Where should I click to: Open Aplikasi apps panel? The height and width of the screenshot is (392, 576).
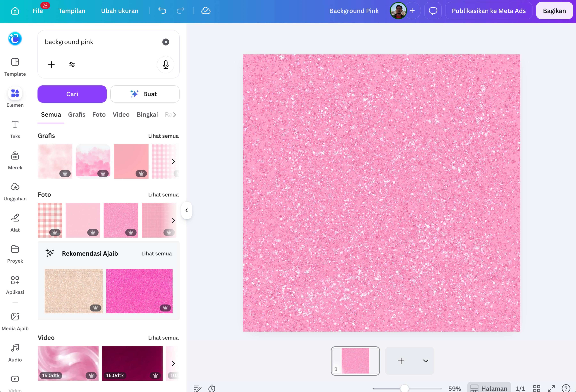pyautogui.click(x=15, y=285)
